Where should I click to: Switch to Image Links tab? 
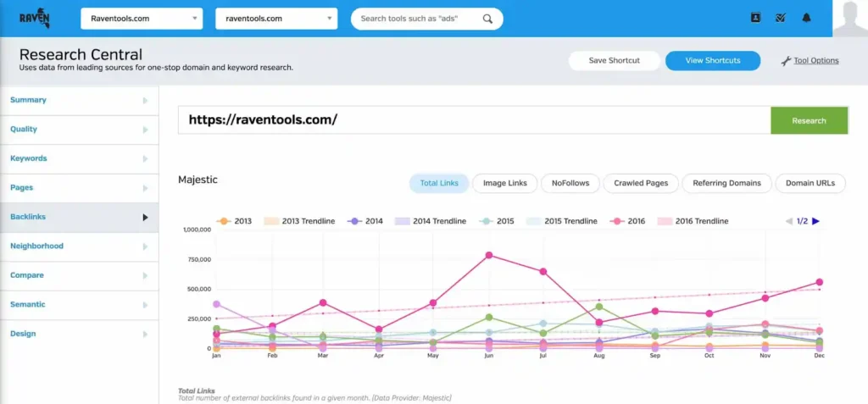(x=505, y=183)
